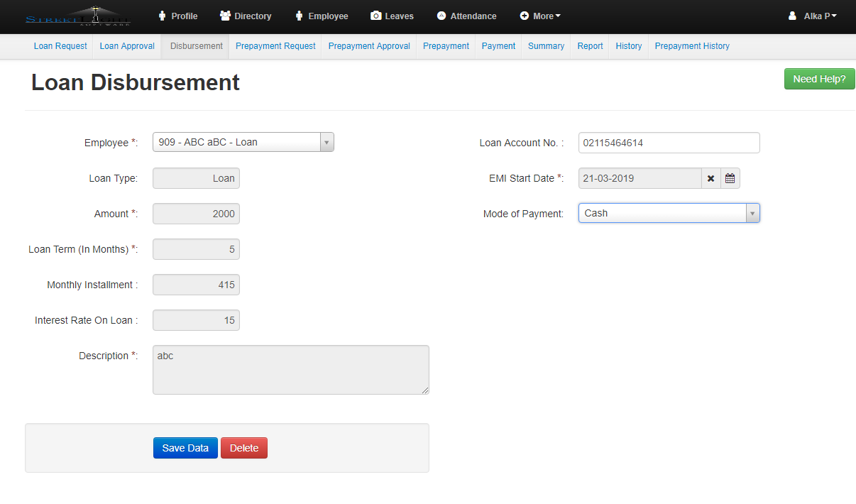Screen dimensions: 856x504
Task: Open Profile from top navigation
Action: tap(177, 16)
